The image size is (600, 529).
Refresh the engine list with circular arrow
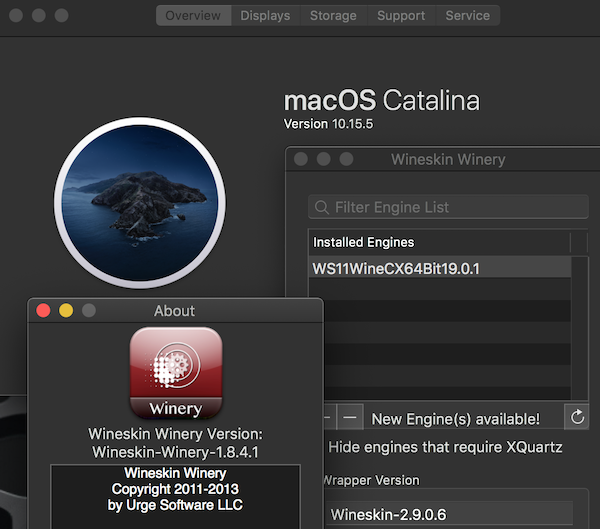click(577, 417)
